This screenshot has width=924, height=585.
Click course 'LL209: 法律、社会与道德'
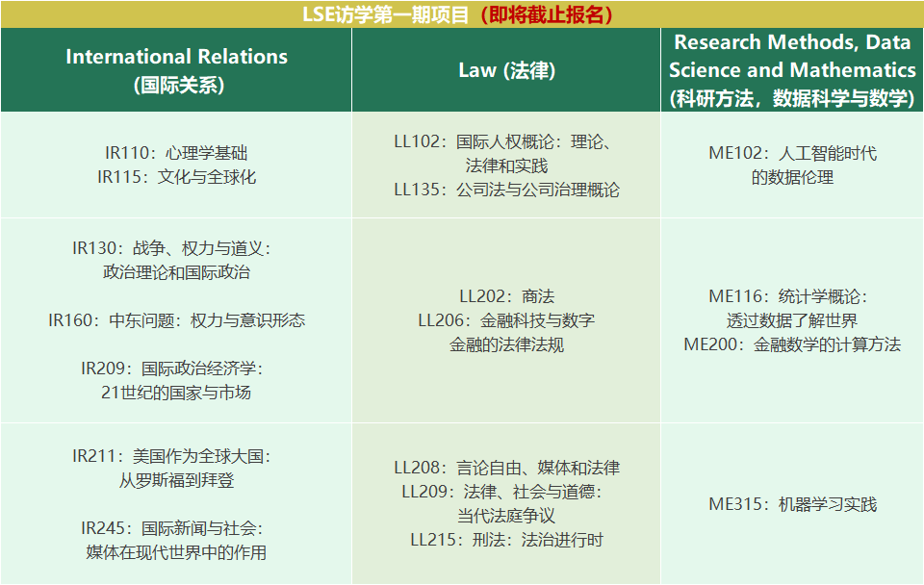502,492
